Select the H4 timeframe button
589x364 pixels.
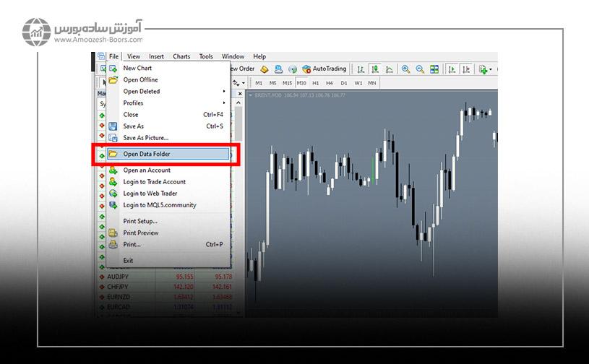(x=330, y=83)
